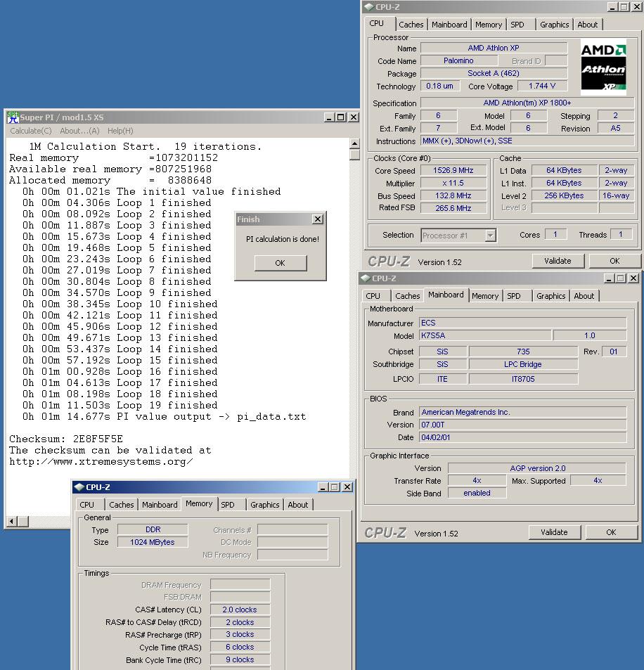The width and height of the screenshot is (644, 670).
Task: Click the Loop 19 finished line
Action: point(120,405)
